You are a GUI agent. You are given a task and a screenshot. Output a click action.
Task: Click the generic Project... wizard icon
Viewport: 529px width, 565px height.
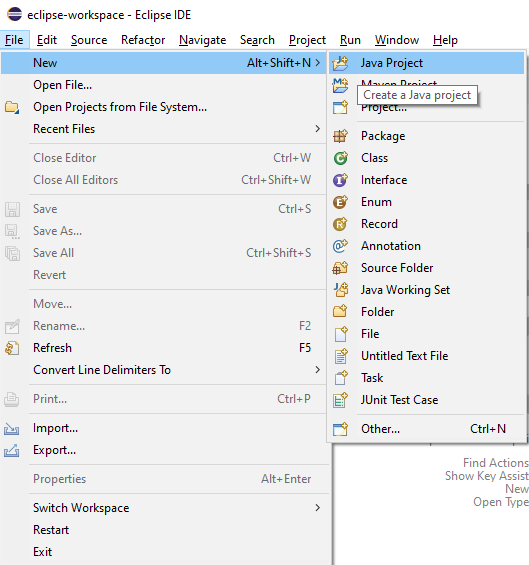[x=340, y=107]
